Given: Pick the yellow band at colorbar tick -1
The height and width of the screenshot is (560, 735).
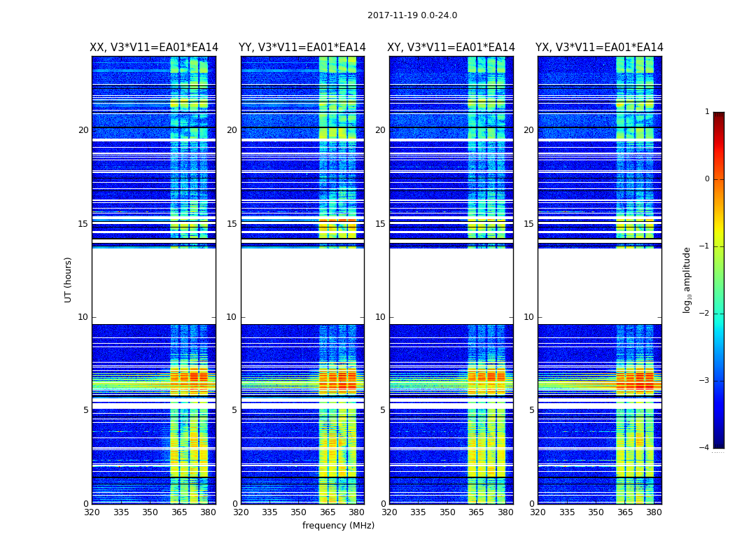Looking at the screenshot, I should point(718,246).
